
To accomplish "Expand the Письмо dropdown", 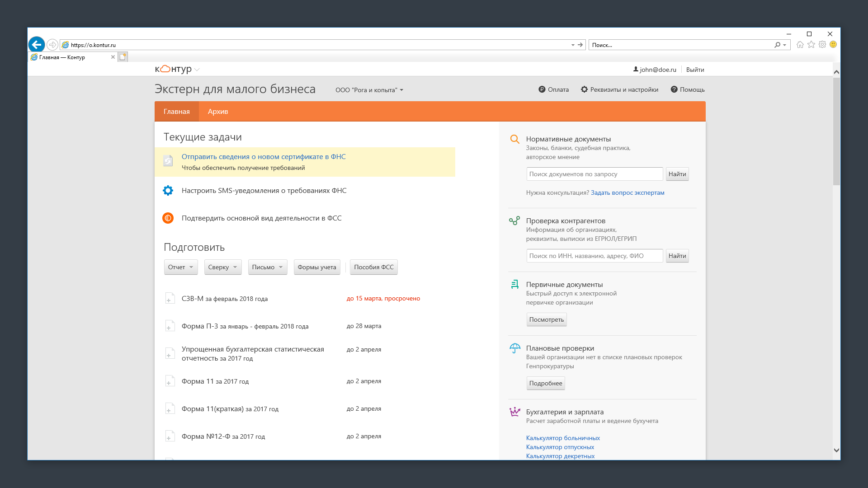I will pyautogui.click(x=267, y=267).
